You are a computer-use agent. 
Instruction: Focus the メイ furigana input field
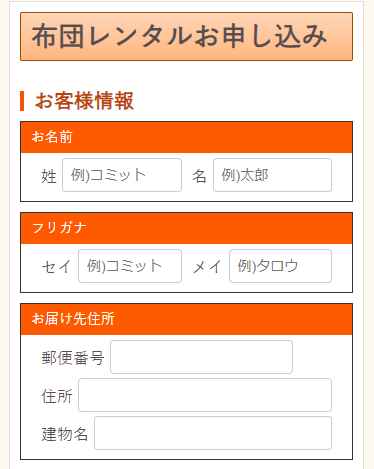coord(280,266)
